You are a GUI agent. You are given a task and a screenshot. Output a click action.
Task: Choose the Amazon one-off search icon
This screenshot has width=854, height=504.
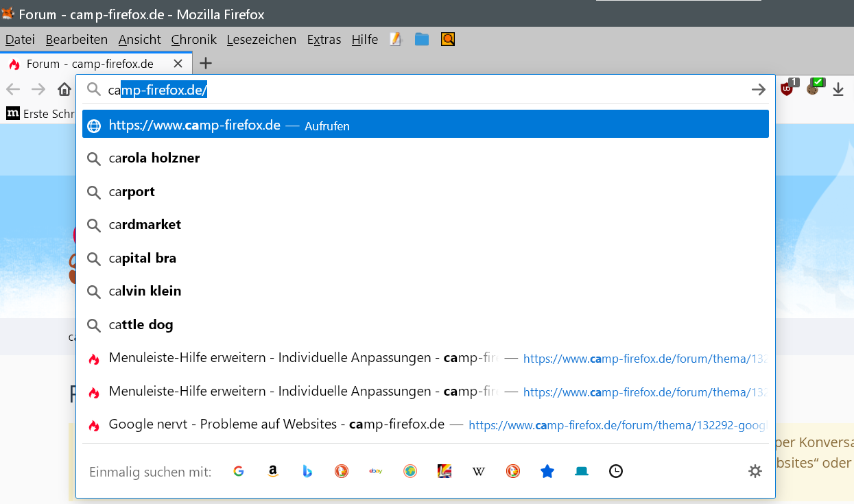coord(273,471)
